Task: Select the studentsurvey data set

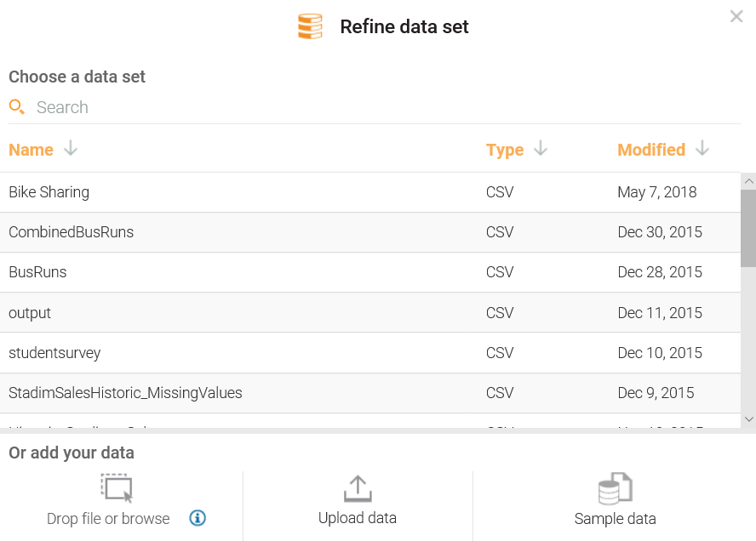Action: tap(54, 353)
